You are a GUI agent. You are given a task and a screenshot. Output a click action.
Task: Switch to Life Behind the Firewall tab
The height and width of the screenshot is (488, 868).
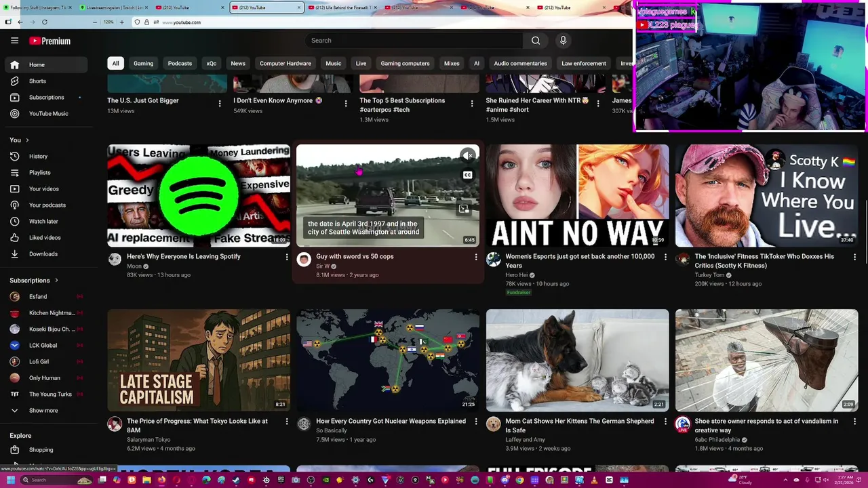pyautogui.click(x=342, y=7)
